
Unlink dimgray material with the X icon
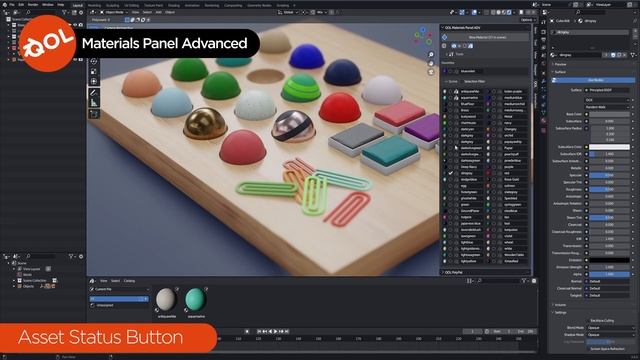[624, 55]
